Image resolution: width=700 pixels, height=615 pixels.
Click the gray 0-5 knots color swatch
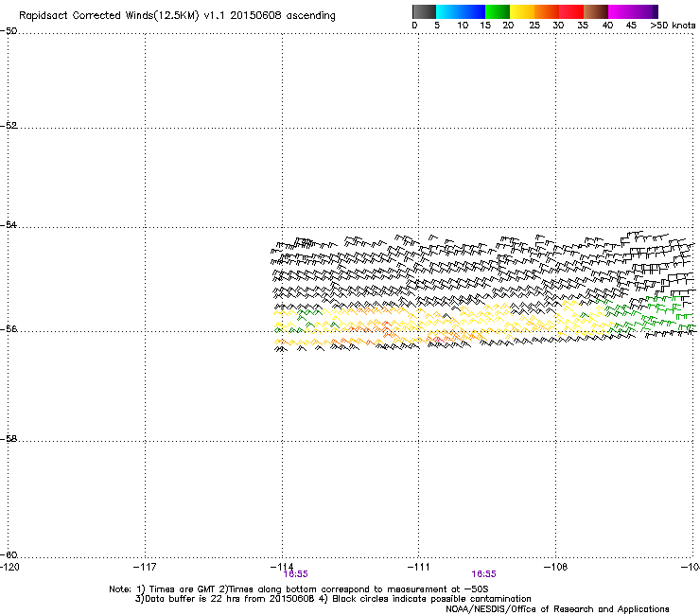coord(424,11)
